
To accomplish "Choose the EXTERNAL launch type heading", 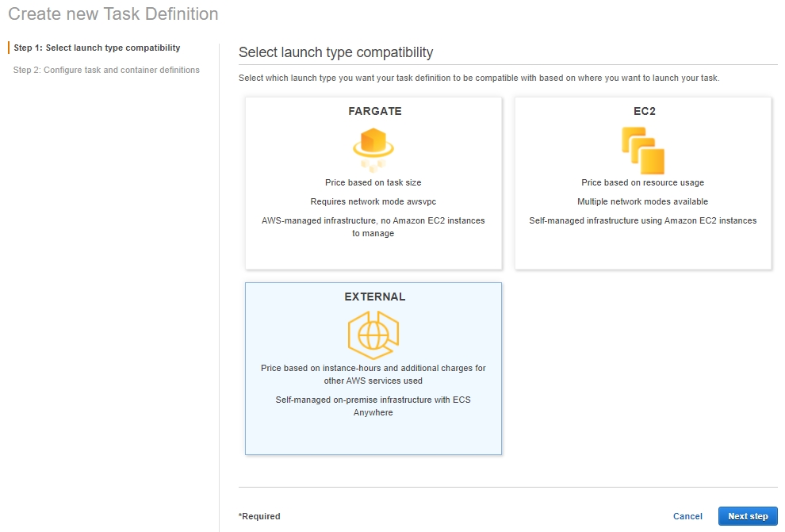I will click(x=375, y=297).
